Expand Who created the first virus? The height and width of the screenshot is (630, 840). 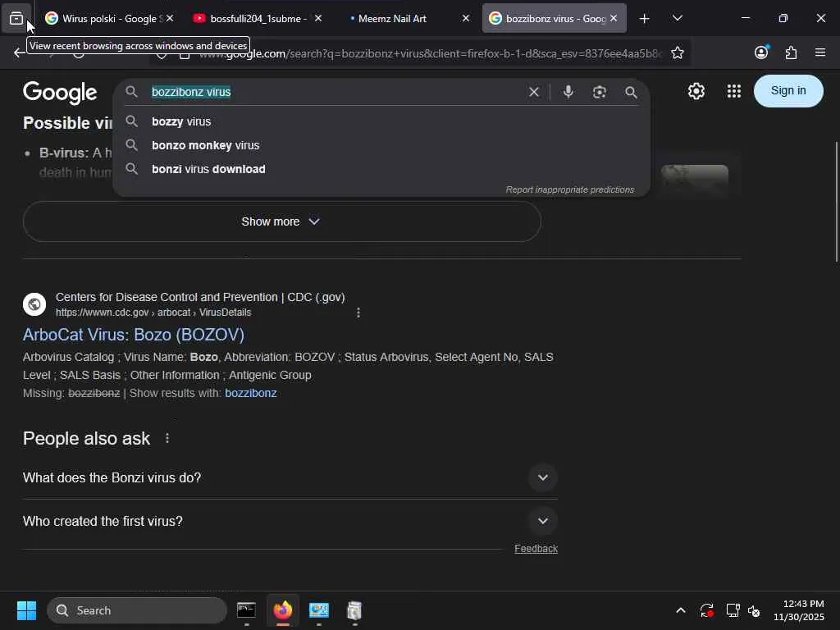point(290,521)
